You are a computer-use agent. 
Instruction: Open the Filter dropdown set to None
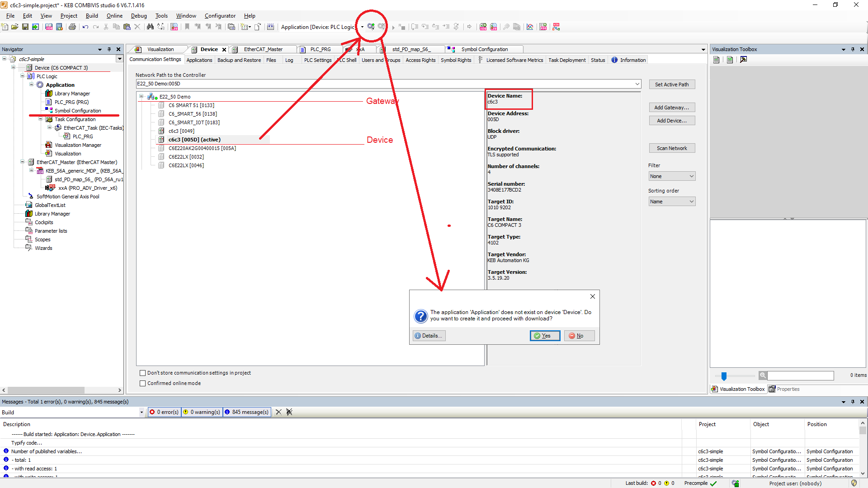pyautogui.click(x=672, y=176)
